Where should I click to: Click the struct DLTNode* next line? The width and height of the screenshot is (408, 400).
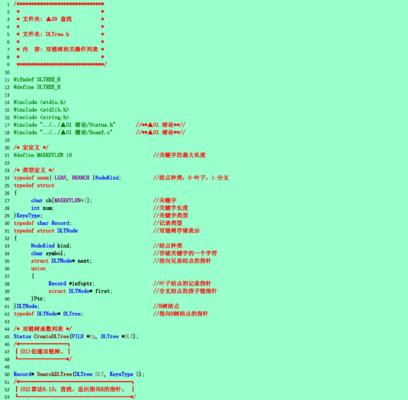[x=61, y=261]
